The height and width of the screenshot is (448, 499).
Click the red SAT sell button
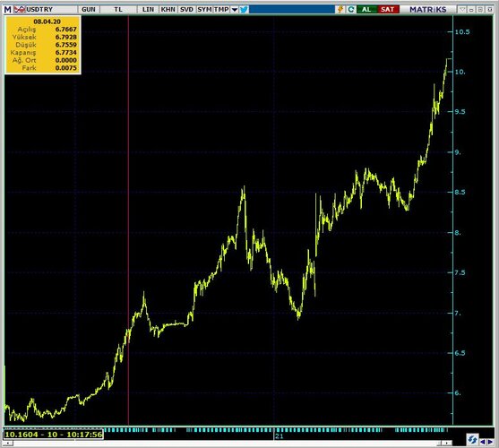(388, 10)
